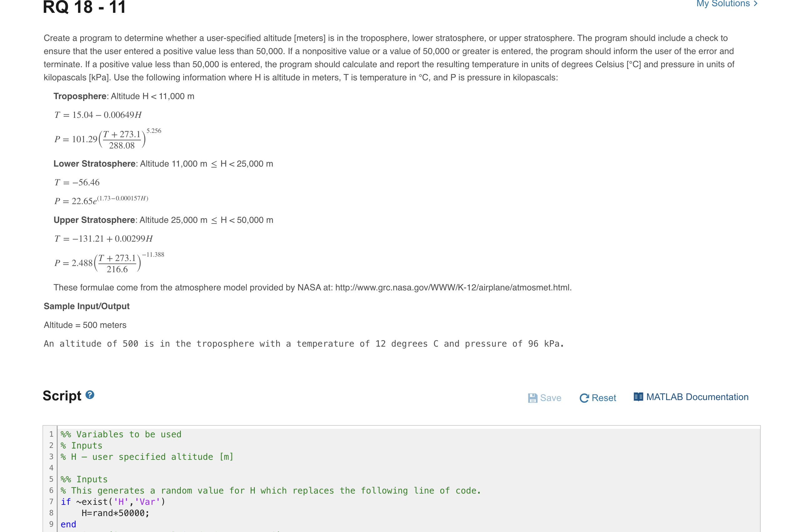812x532 pixels.
Task: Open My Solutions page
Action: pos(725,4)
